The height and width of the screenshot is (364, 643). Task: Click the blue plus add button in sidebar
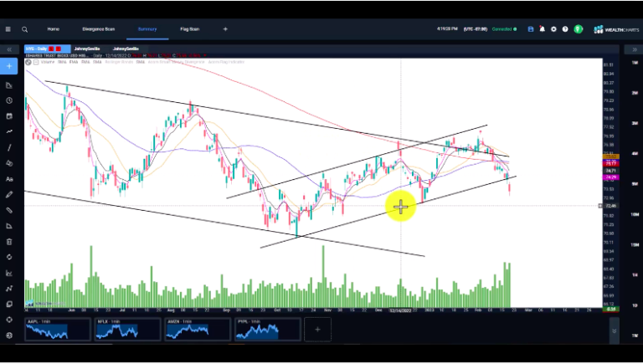9,65
